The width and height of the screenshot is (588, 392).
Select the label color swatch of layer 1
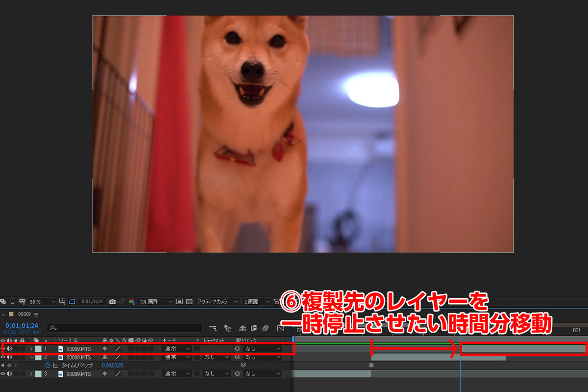tap(38, 348)
